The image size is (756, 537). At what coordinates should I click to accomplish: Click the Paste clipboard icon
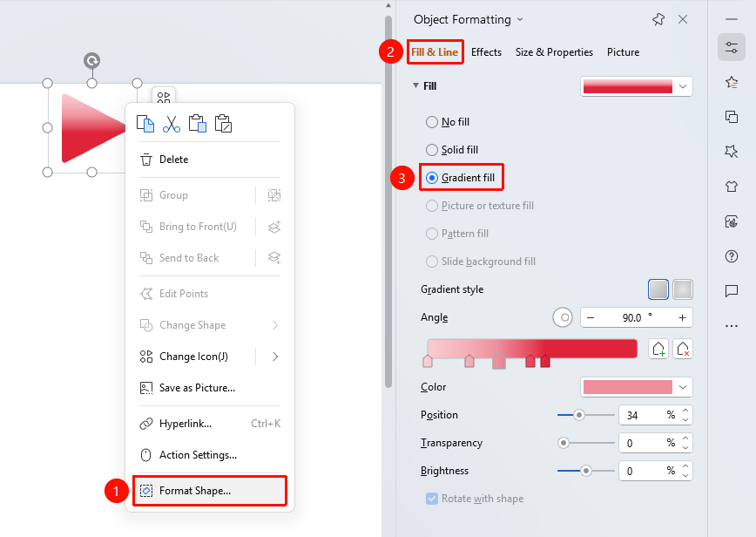(x=197, y=124)
